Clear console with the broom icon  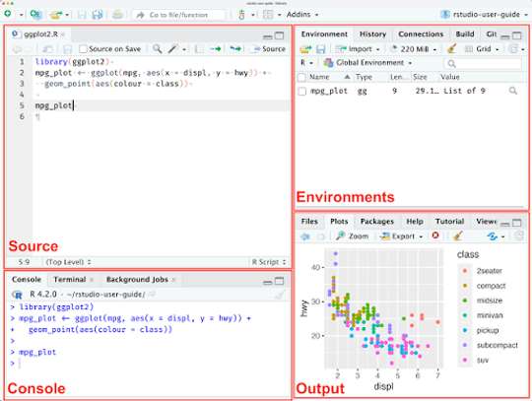tap(280, 295)
